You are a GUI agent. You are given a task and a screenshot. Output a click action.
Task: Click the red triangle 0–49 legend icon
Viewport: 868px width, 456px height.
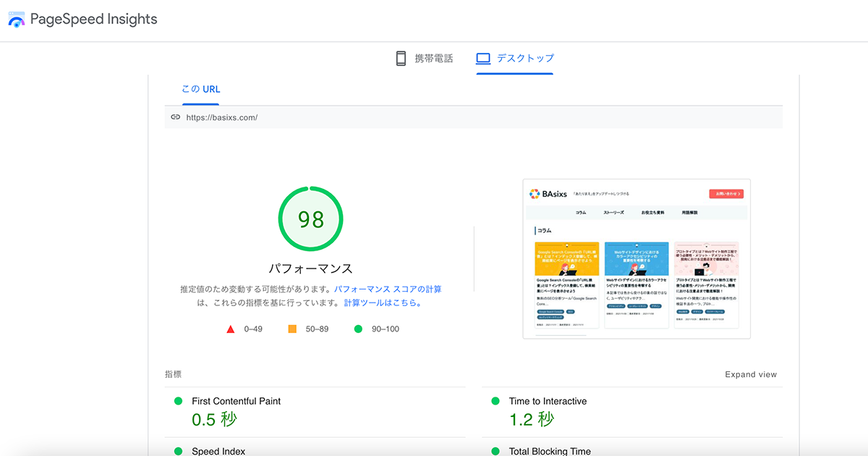coord(231,329)
